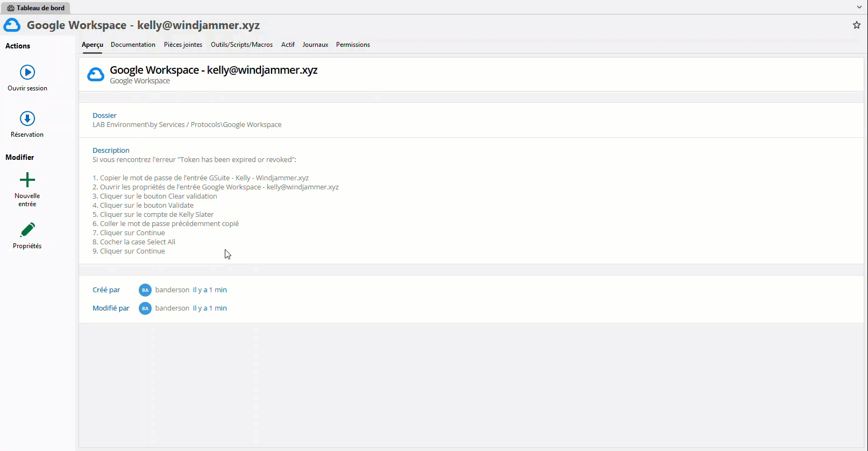Select the Tableau de bord tab
This screenshot has width=868, height=451.
[x=35, y=8]
